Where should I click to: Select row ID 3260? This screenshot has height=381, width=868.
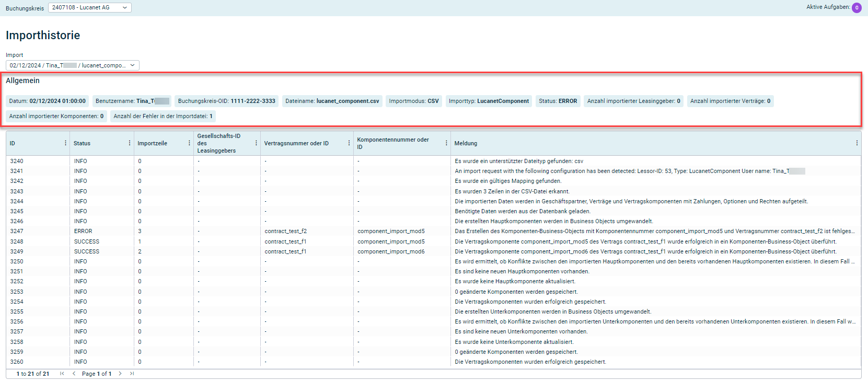[17, 362]
